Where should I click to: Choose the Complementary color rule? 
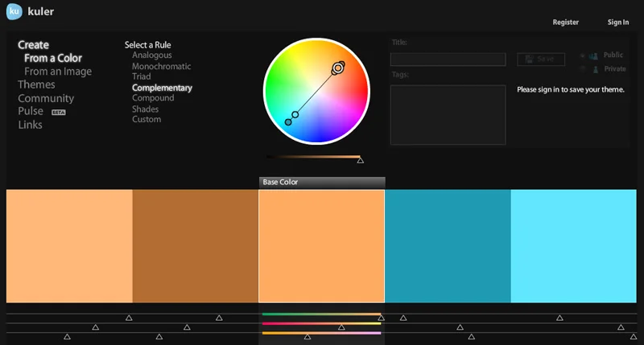click(162, 88)
